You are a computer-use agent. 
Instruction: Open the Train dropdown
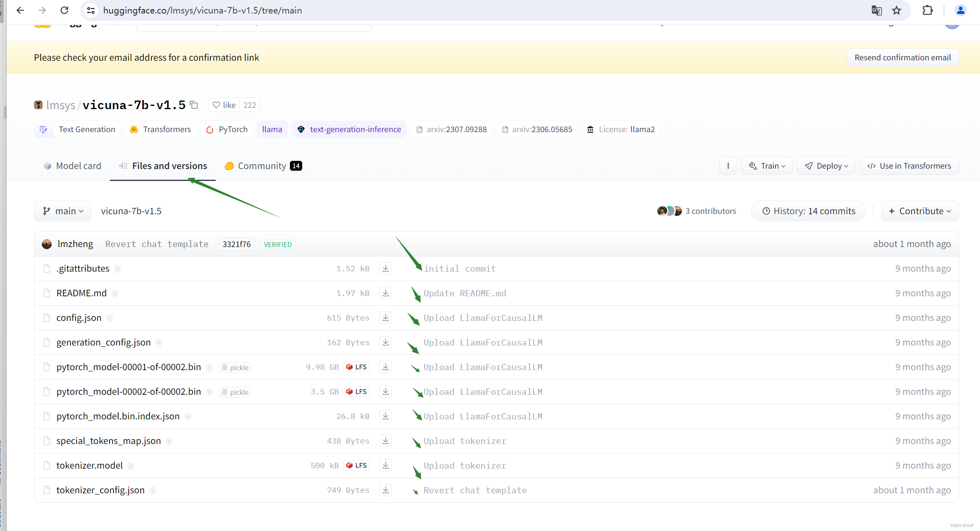(767, 166)
